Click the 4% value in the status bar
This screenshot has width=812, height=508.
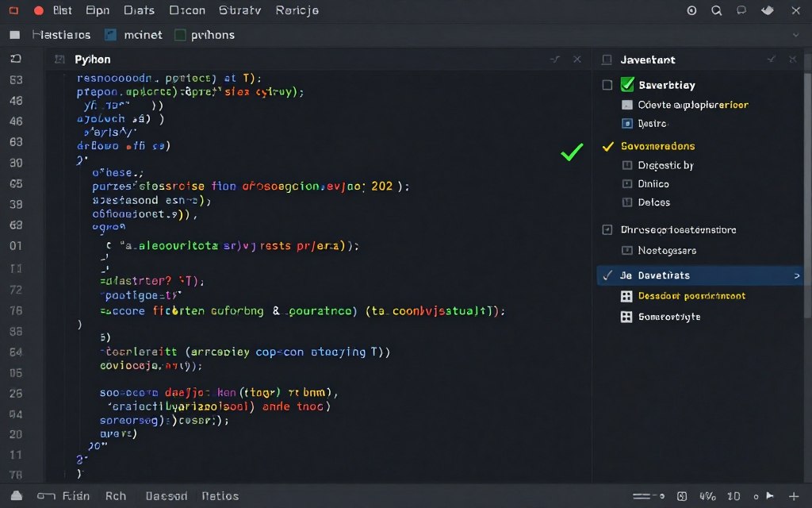point(707,496)
